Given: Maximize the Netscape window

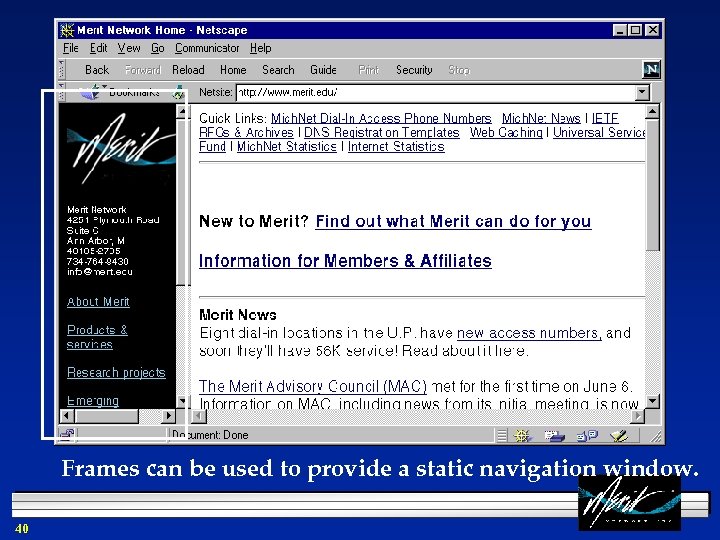Looking at the screenshot, I should (636, 30).
